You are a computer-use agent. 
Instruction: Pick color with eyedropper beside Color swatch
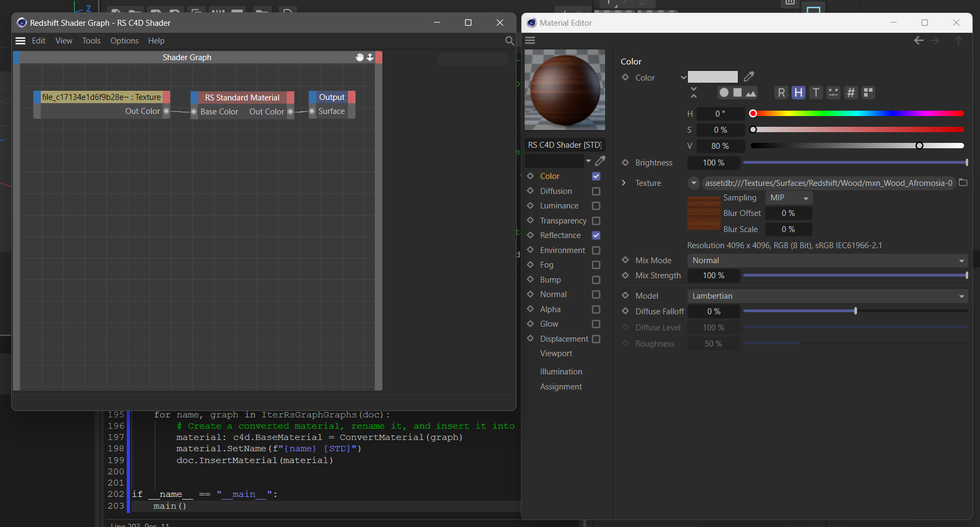coord(749,76)
